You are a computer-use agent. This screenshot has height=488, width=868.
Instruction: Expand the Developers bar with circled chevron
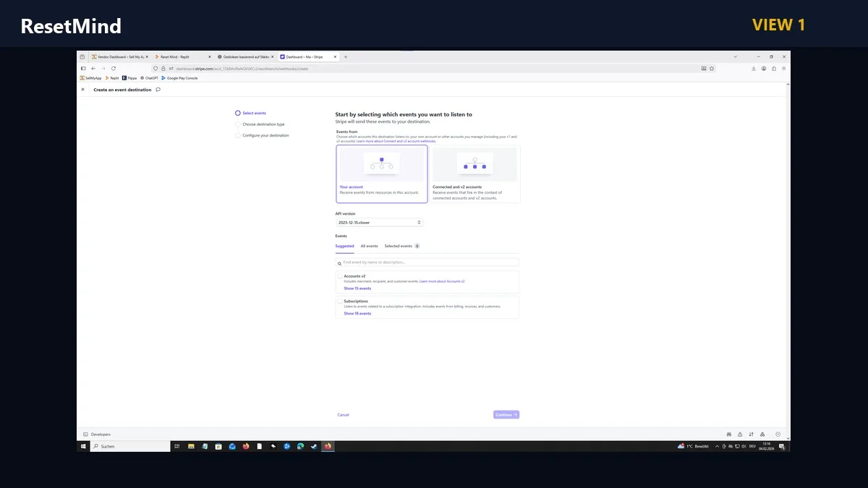778,435
